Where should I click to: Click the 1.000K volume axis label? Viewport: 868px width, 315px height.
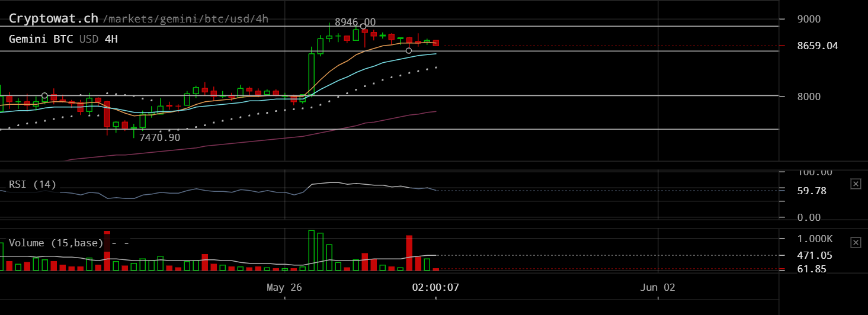(x=813, y=239)
